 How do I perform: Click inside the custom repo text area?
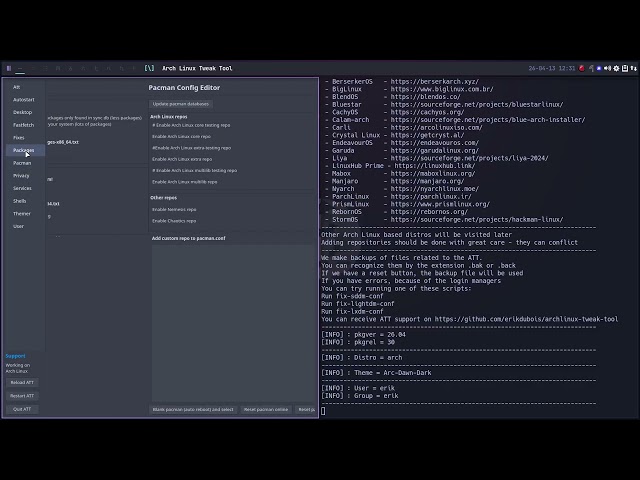233,323
